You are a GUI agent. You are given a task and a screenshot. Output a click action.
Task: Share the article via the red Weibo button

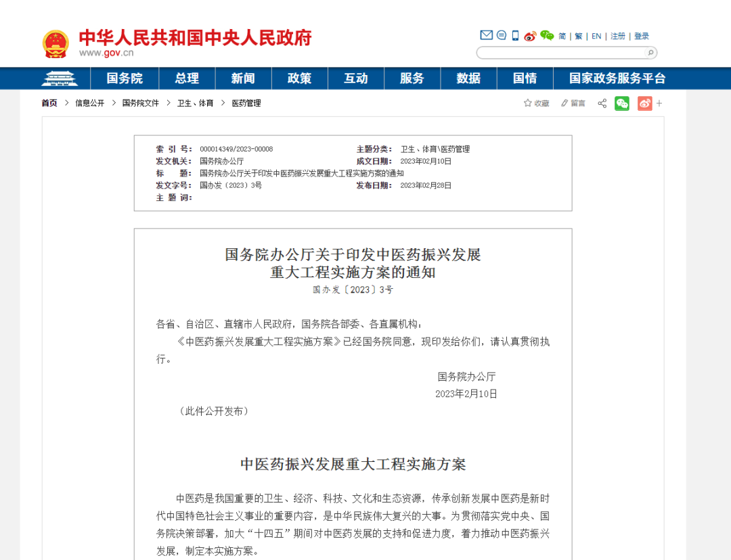(x=644, y=103)
